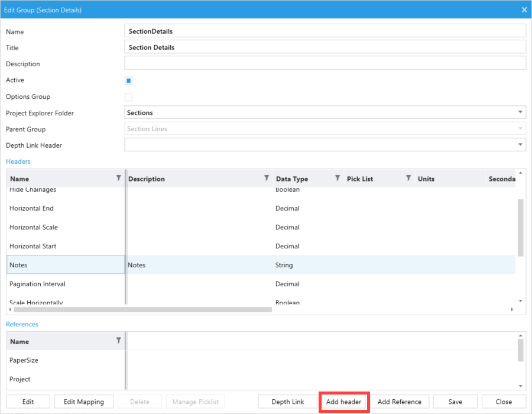The height and width of the screenshot is (414, 532).
Task: Click Add header button
Action: 343,402
